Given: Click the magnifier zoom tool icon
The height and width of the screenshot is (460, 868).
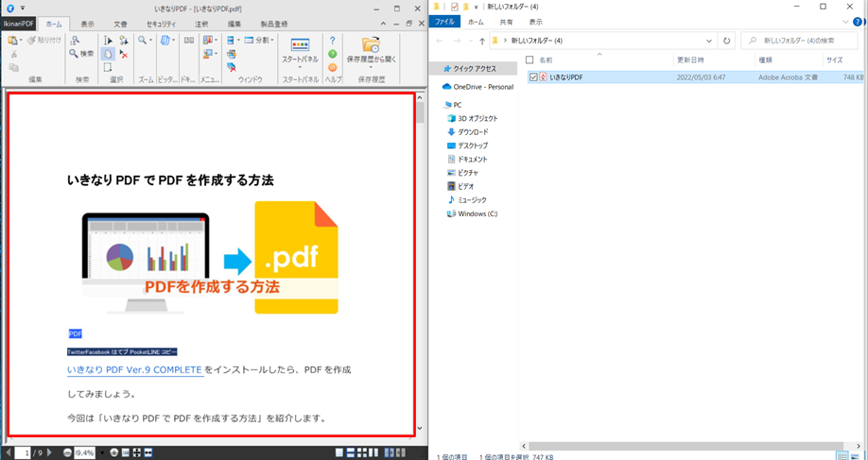Looking at the screenshot, I should (x=142, y=41).
